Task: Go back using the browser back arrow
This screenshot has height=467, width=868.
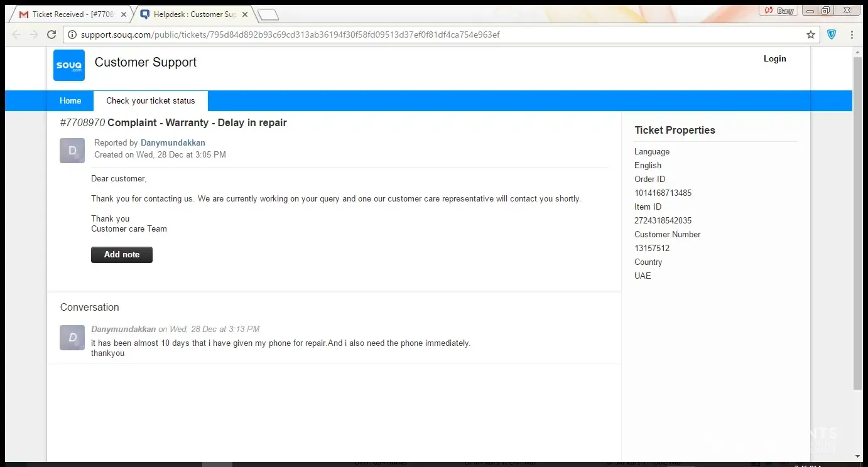Action: tap(17, 35)
